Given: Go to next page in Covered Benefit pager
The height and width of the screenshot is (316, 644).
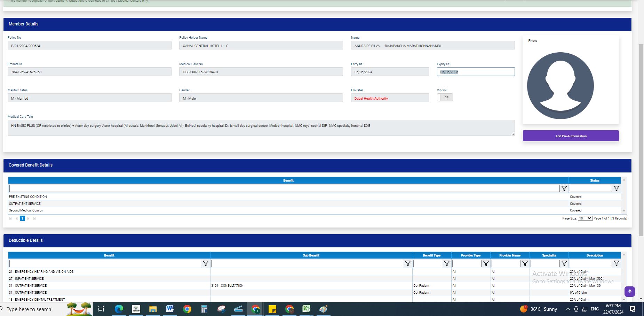Looking at the screenshot, I should [29, 219].
